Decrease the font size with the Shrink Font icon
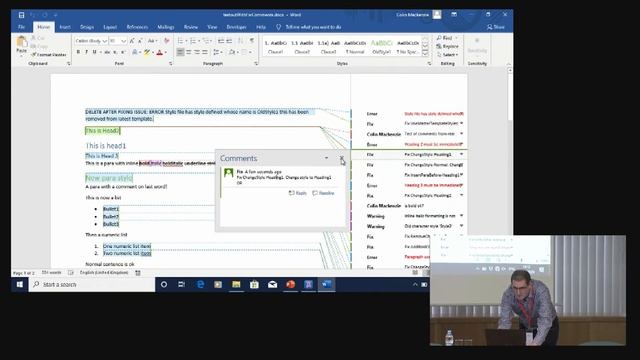640x360 pixels. coord(140,41)
